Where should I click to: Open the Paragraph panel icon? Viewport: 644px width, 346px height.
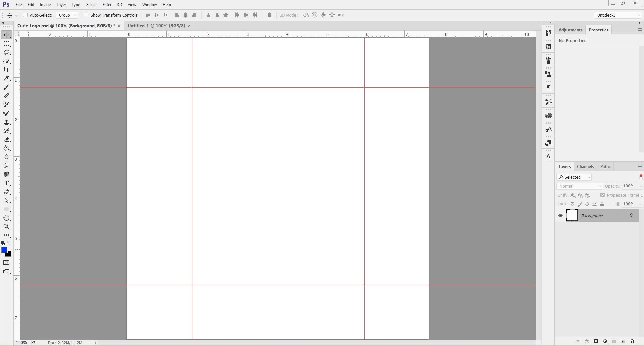[549, 88]
